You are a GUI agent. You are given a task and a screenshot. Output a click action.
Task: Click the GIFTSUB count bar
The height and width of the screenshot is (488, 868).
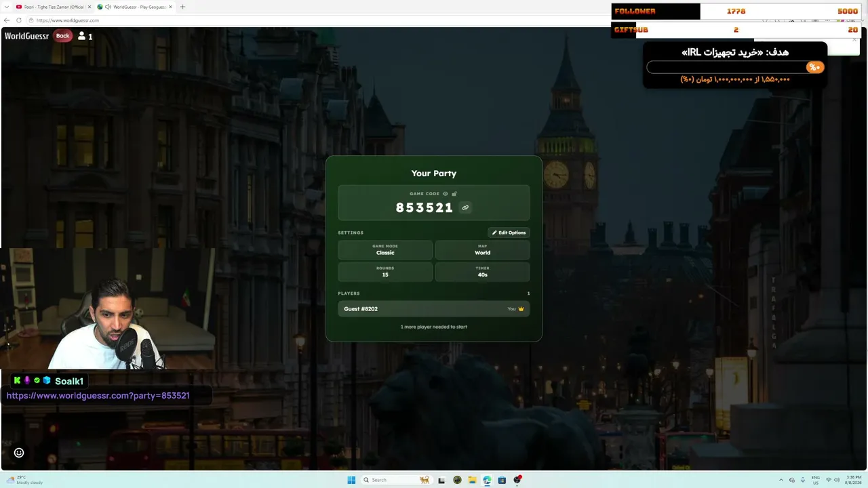pos(736,30)
